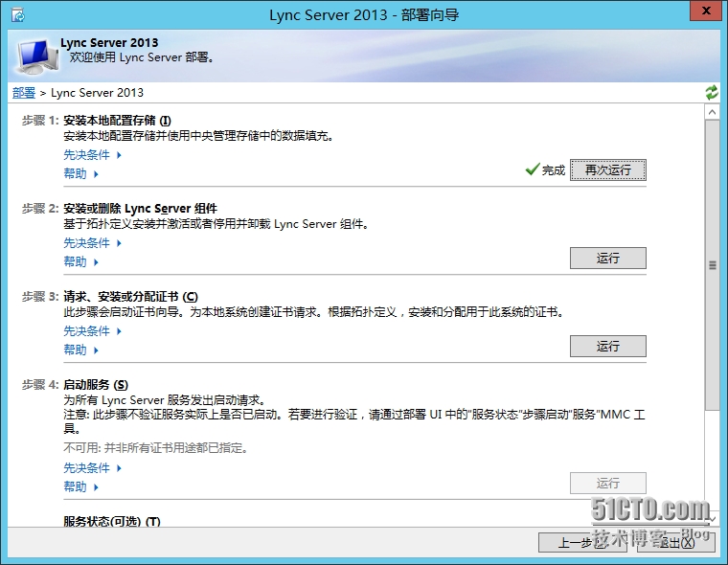Expand 先决条件 under step 2
The width and height of the screenshot is (728, 565).
click(x=92, y=243)
